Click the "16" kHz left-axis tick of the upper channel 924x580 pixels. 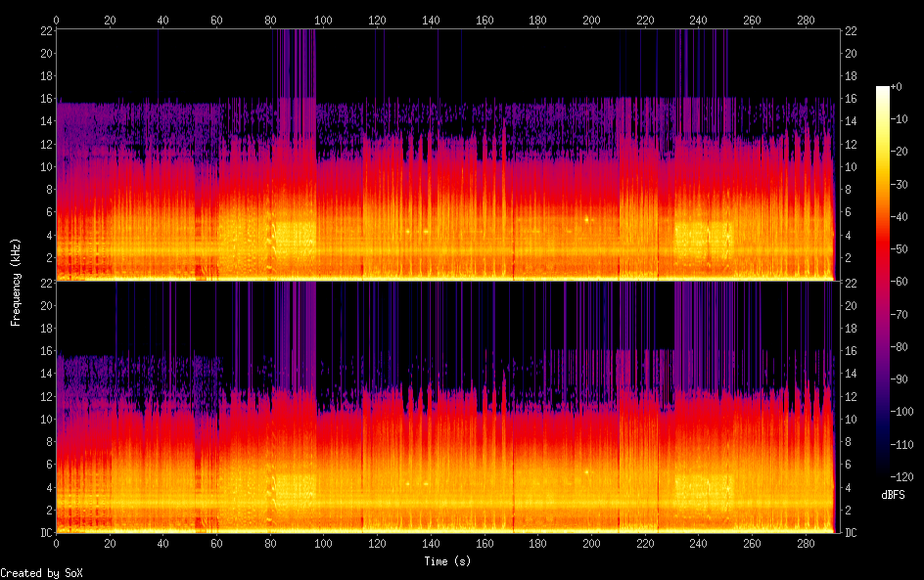(x=45, y=99)
